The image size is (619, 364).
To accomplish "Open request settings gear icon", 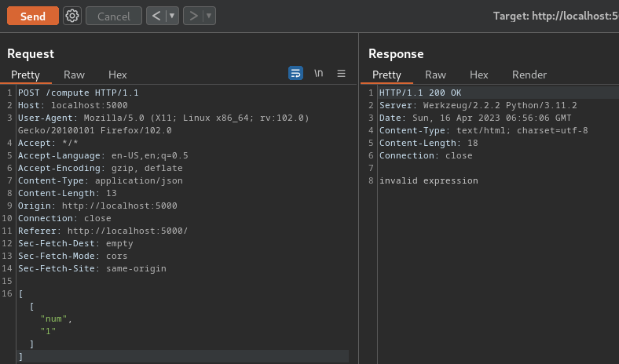I will pyautogui.click(x=71, y=16).
